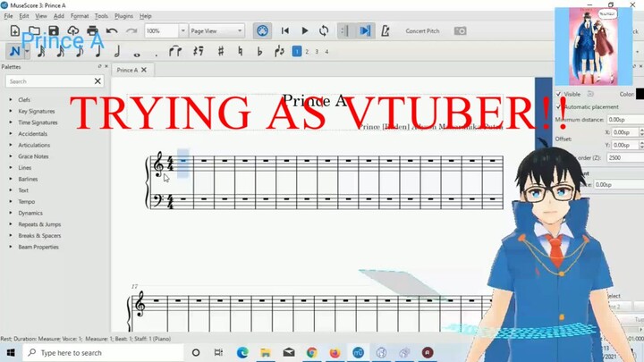
Task: Apply natural accidental
Action: click(x=241, y=51)
